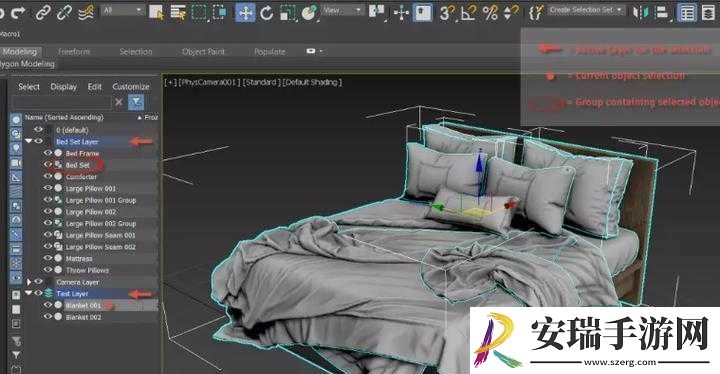The height and width of the screenshot is (374, 720).
Task: Hide the 0 (default) layer
Action: 39,130
